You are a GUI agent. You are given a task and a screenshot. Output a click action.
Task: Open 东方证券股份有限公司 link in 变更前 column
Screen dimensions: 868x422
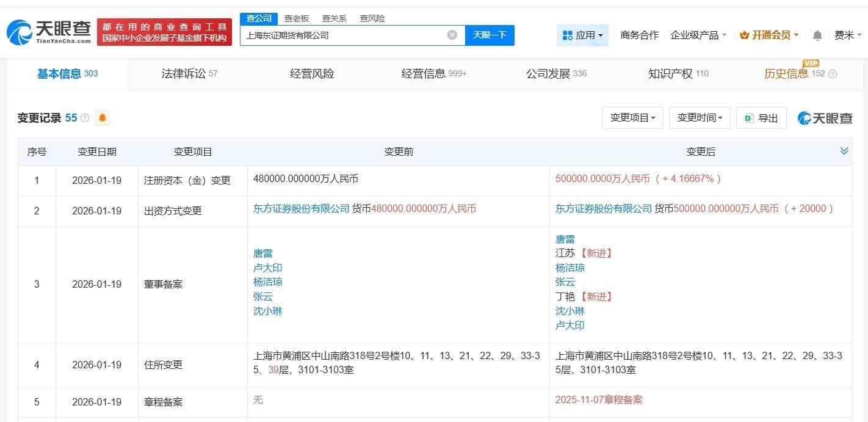click(x=302, y=209)
